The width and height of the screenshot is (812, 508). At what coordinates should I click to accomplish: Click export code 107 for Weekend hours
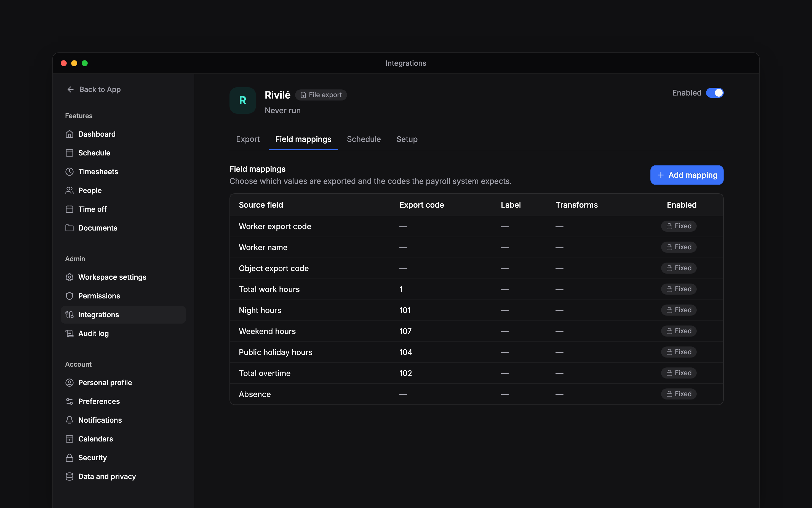pos(405,331)
